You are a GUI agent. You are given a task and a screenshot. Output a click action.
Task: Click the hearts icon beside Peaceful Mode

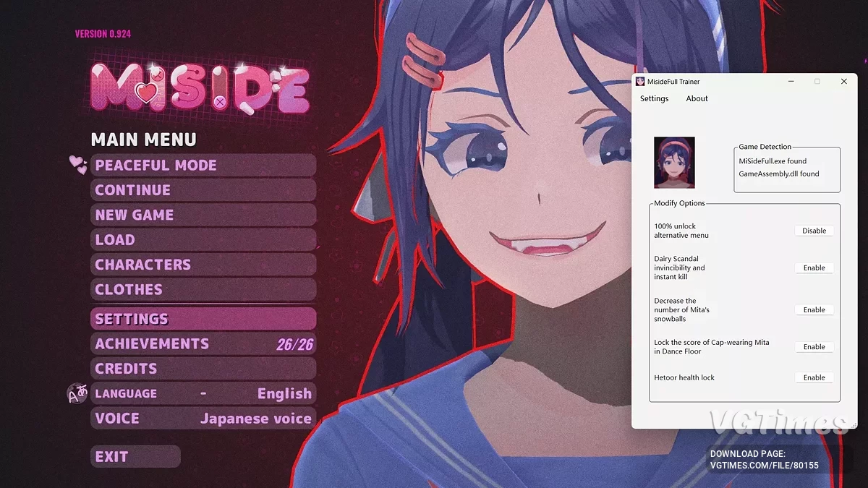(x=77, y=165)
